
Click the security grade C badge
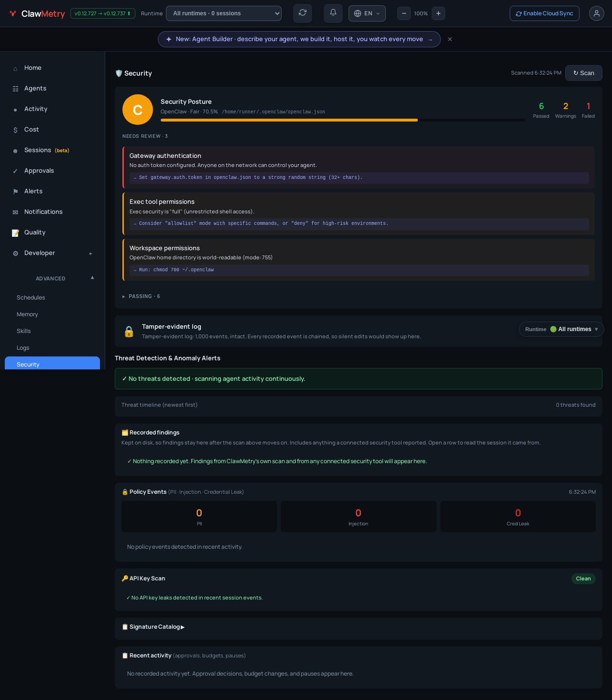click(138, 110)
